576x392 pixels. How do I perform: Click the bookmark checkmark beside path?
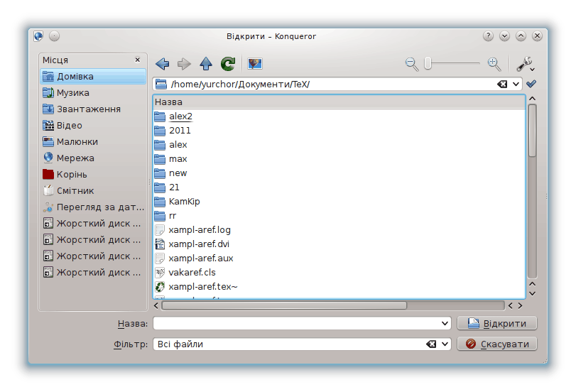pos(531,84)
